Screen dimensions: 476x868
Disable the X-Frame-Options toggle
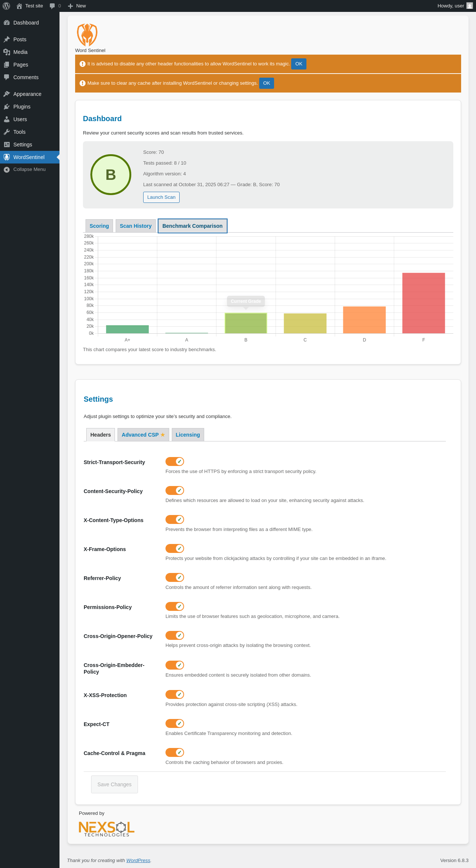click(x=175, y=548)
